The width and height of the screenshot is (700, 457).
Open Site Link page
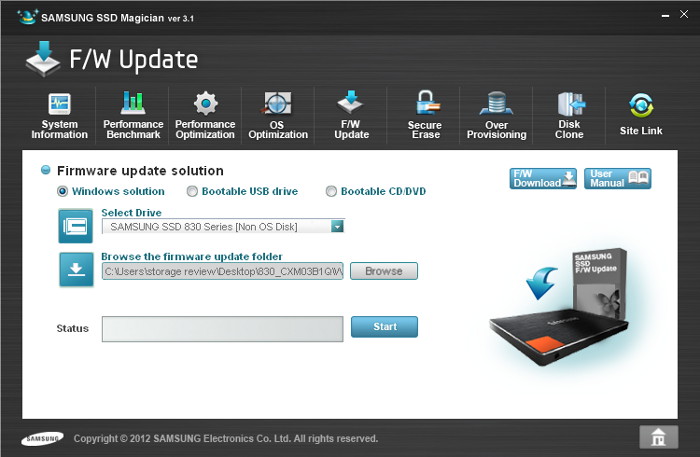pyautogui.click(x=641, y=114)
